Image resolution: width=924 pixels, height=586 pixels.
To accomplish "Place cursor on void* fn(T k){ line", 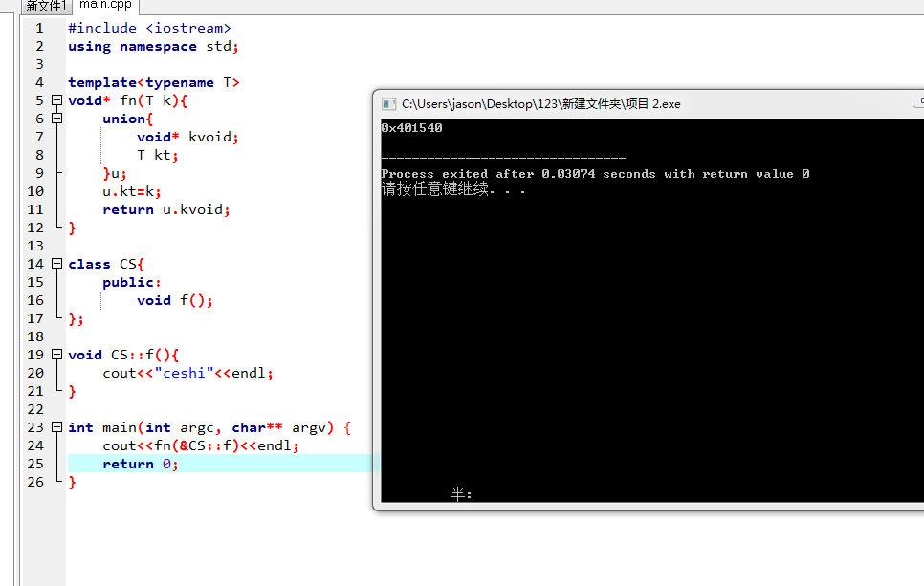I will pyautogui.click(x=128, y=100).
